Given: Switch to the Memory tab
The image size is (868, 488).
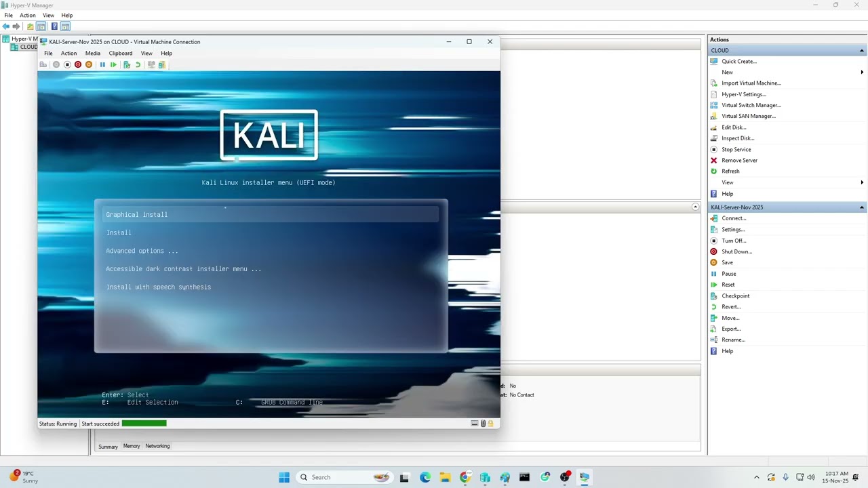Looking at the screenshot, I should tap(132, 446).
